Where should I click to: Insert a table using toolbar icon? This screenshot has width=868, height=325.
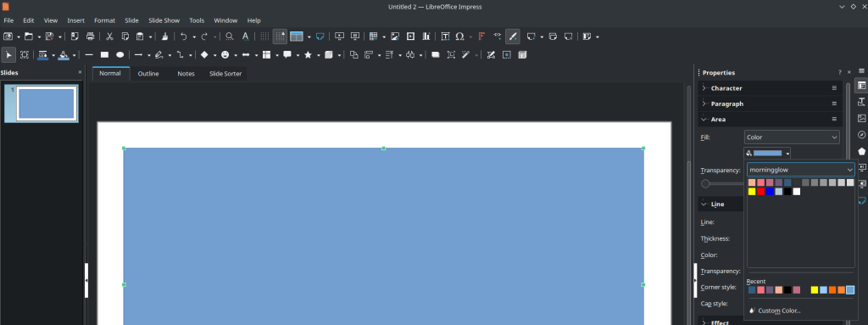click(x=374, y=36)
